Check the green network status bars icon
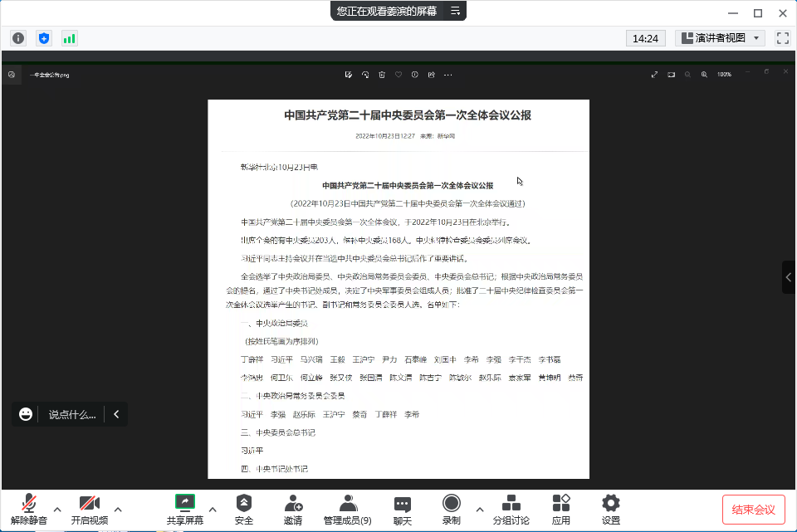The width and height of the screenshot is (797, 532). click(x=69, y=38)
